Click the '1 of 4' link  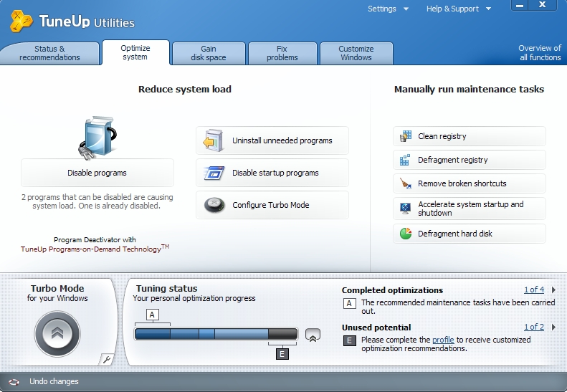(x=534, y=290)
